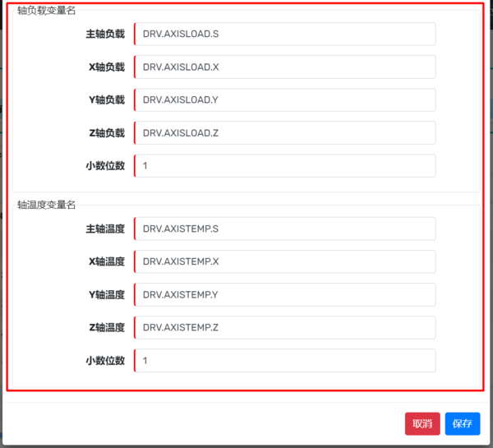Edit 小数位数 input in the 轴温度变量名 section
This screenshot has height=448, width=493.
click(284, 360)
